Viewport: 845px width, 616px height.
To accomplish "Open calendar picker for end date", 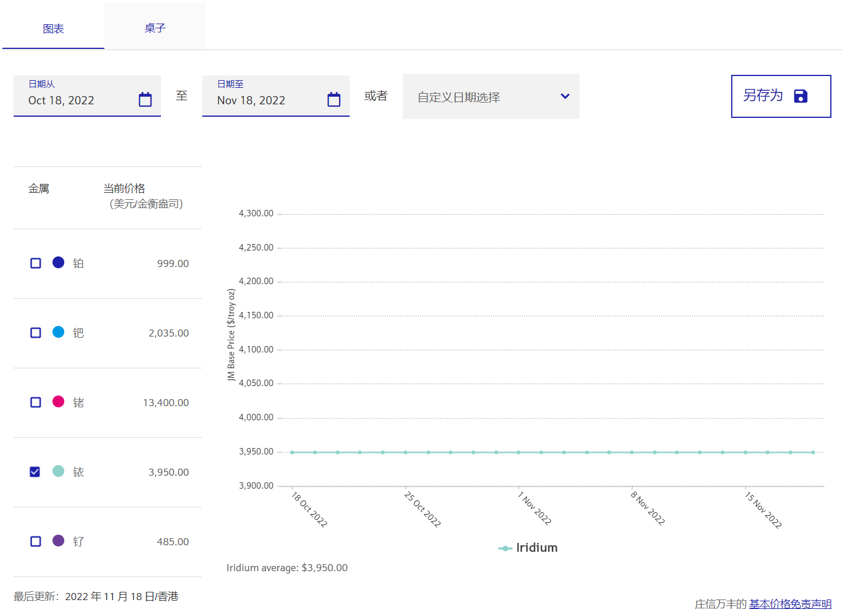I will click(x=334, y=100).
